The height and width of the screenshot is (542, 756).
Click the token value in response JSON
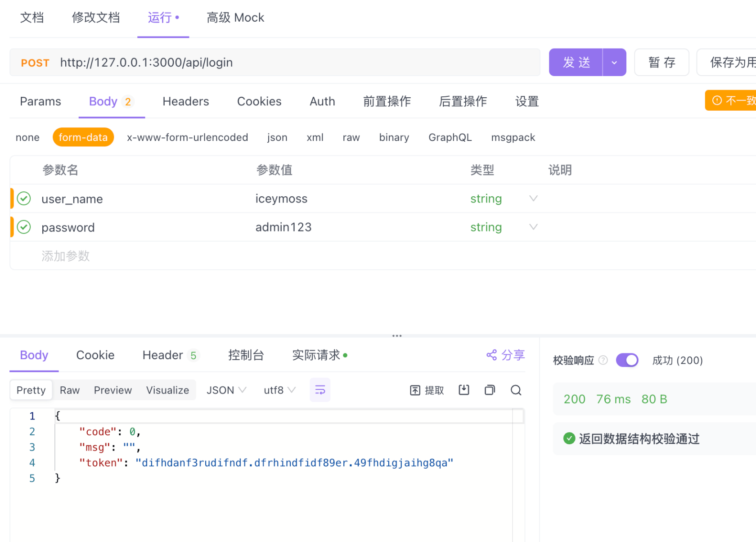point(294,463)
